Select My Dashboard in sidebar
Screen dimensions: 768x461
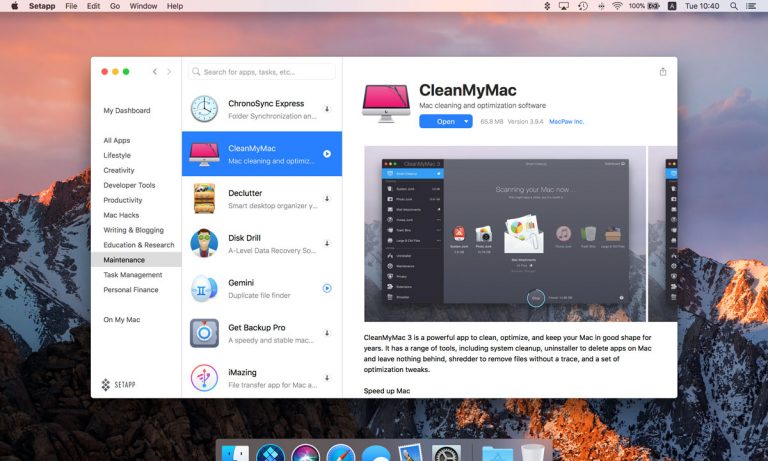[127, 110]
